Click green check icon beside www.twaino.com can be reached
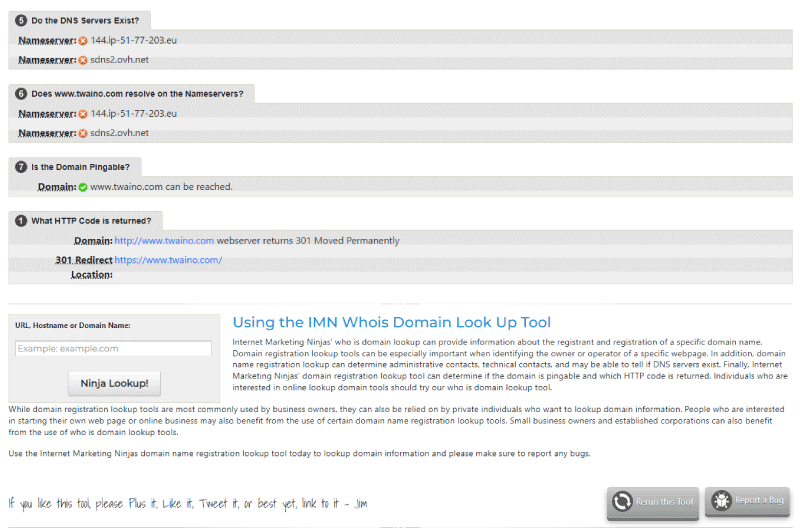Image resolution: width=800 pixels, height=530 pixels. pyautogui.click(x=83, y=187)
